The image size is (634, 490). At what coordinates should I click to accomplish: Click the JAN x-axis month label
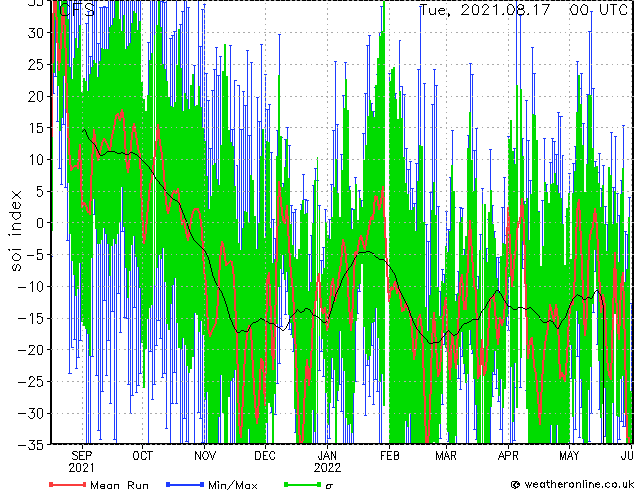coord(327,456)
